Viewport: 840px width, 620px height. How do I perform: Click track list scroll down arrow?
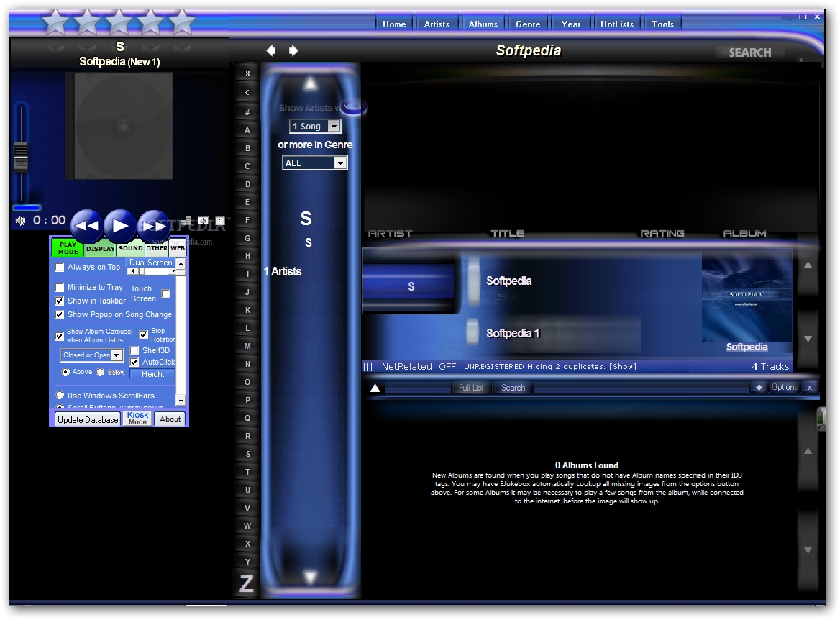point(808,339)
